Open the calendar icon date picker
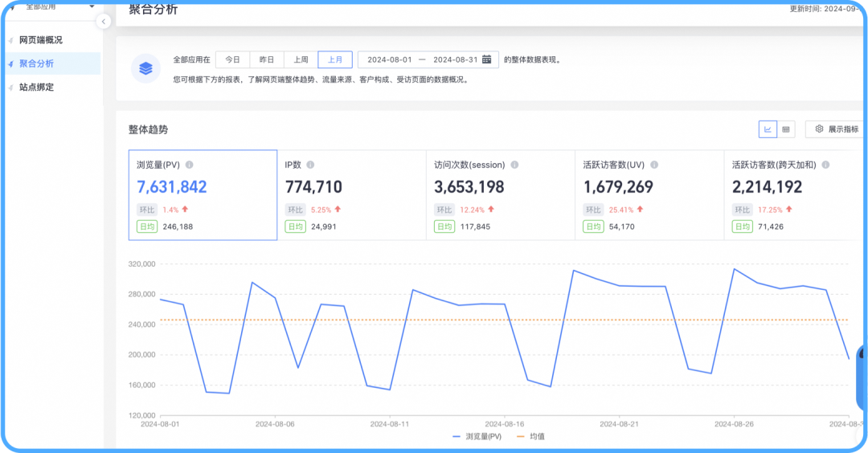Viewport: 868px width, 453px height. click(486, 59)
